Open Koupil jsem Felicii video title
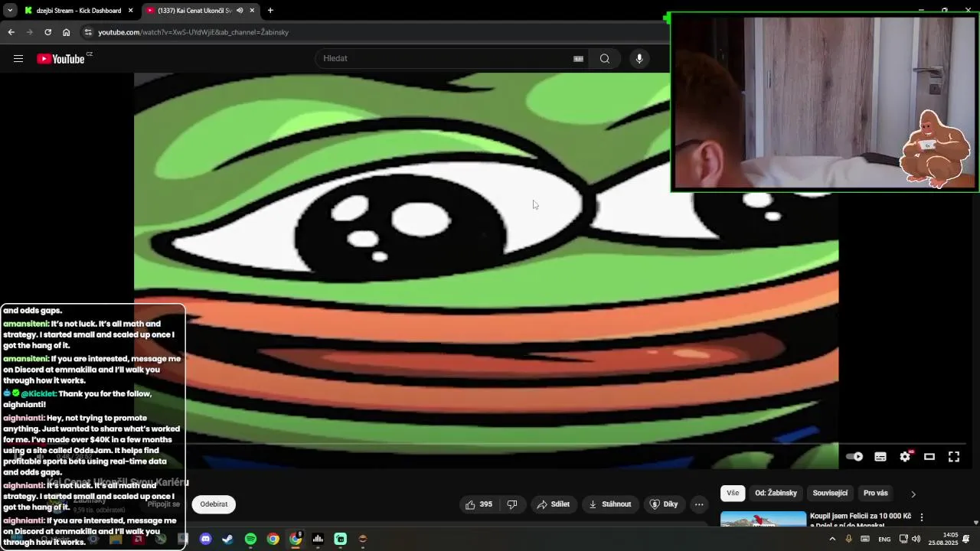This screenshot has width=980, height=551. click(861, 520)
